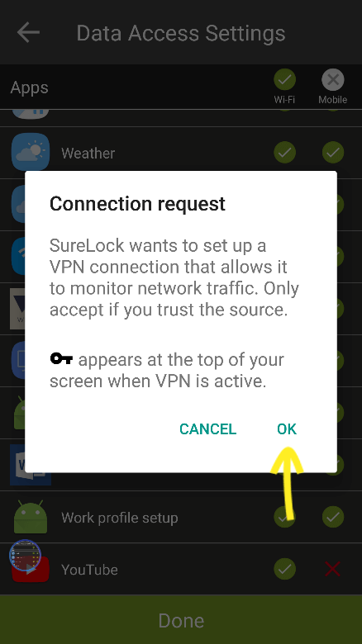This screenshot has height=644, width=362.
Task: Click the Weather app icon
Action: [x=31, y=152]
